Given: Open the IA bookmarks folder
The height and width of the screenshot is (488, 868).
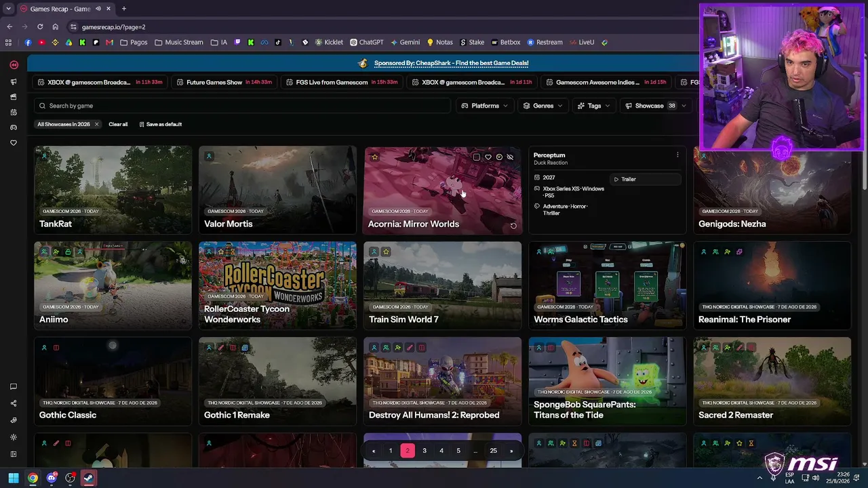Looking at the screenshot, I should (x=219, y=42).
